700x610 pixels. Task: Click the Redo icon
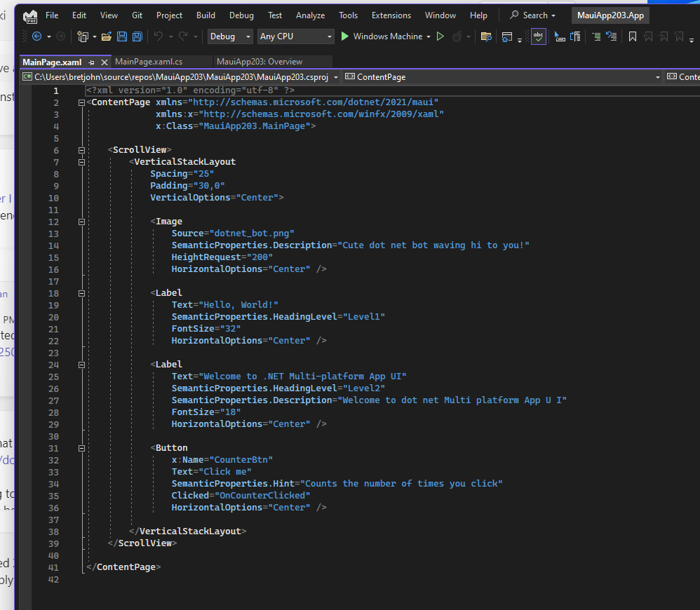(x=182, y=36)
